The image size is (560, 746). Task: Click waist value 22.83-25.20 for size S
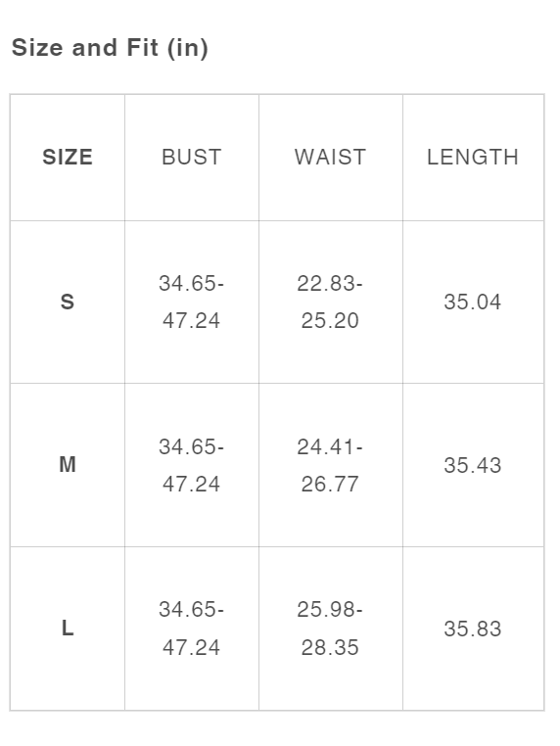[x=330, y=302]
